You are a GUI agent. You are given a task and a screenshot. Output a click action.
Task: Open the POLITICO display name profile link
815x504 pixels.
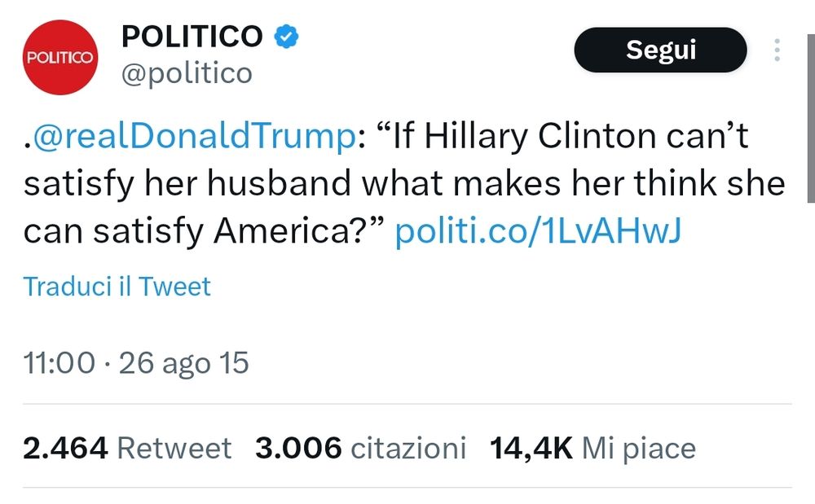(x=192, y=37)
